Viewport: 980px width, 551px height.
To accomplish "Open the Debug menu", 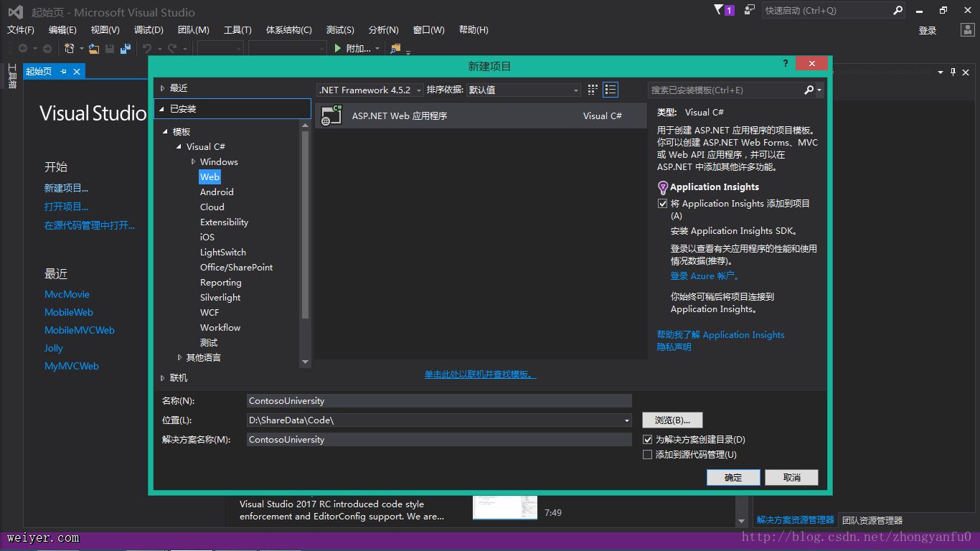I will pyautogui.click(x=149, y=30).
